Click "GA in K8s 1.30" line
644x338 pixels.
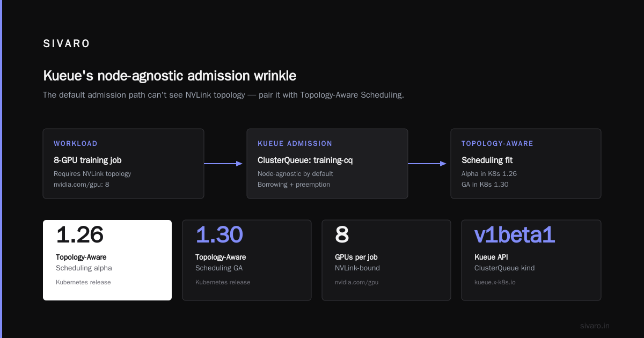coord(485,185)
